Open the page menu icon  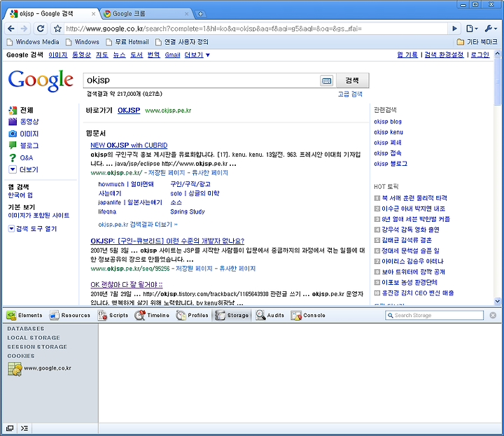[x=472, y=29]
